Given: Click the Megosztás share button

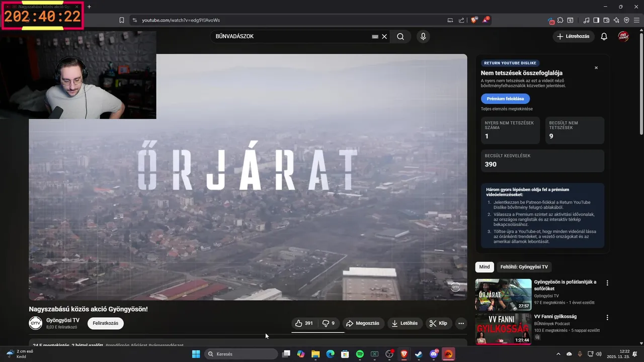Looking at the screenshot, I should click(x=363, y=323).
